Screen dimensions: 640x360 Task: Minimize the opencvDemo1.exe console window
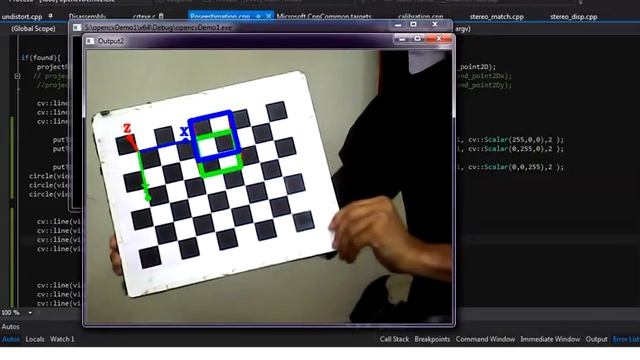(398, 25)
